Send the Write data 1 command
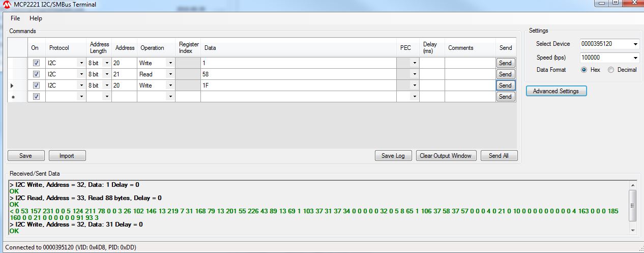Image resolution: width=644 pixels, height=253 pixels. pos(506,63)
